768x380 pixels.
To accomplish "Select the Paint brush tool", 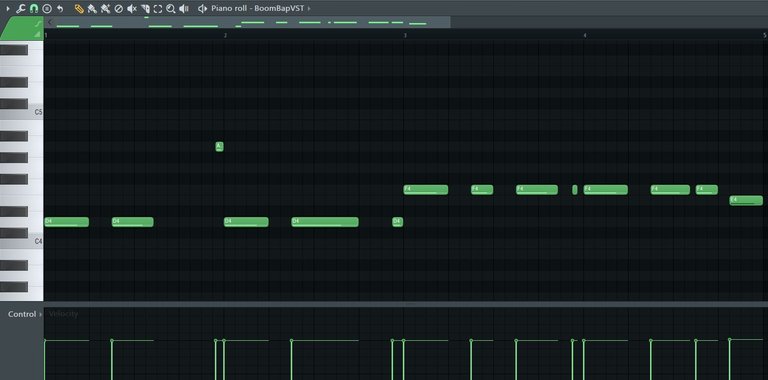I will tap(92, 8).
